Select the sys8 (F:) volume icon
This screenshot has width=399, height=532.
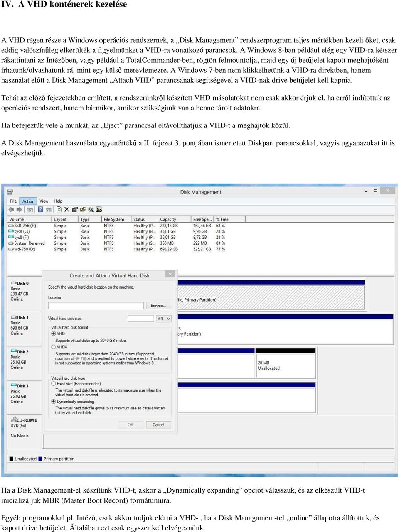(x=11, y=238)
